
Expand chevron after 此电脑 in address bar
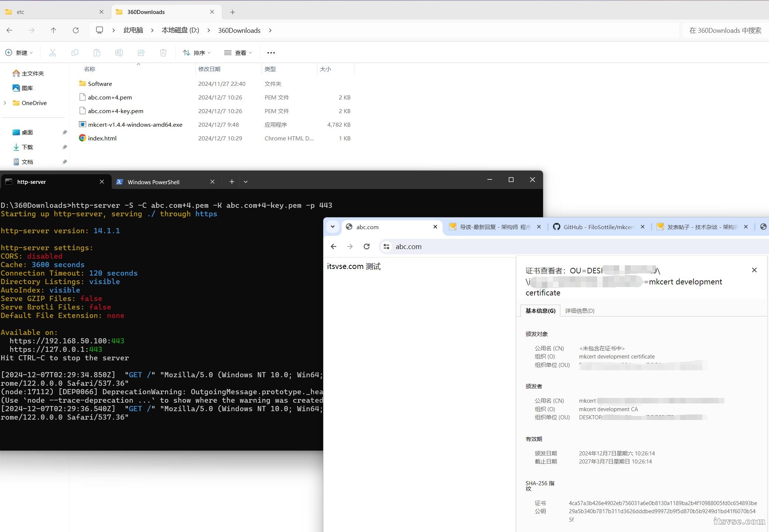pos(152,30)
